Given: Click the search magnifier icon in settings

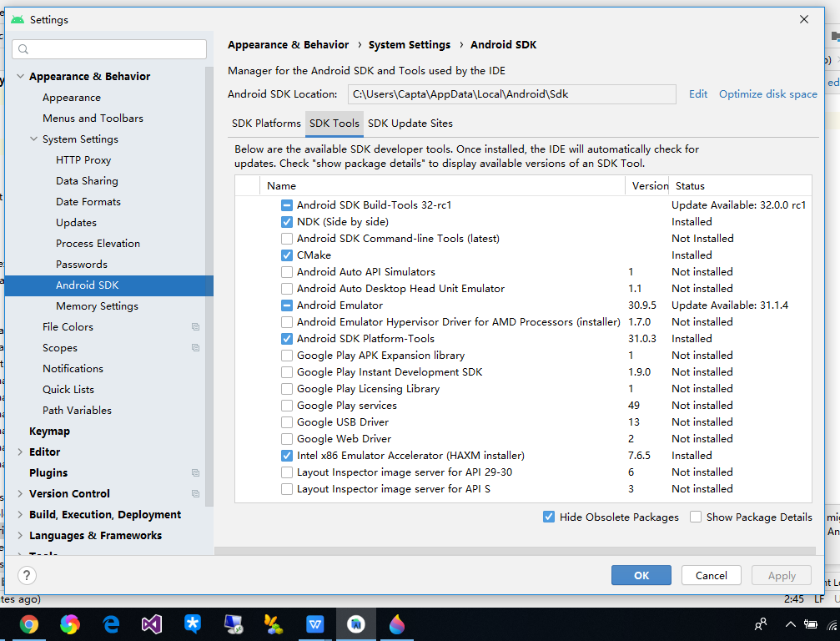Looking at the screenshot, I should pyautogui.click(x=23, y=49).
